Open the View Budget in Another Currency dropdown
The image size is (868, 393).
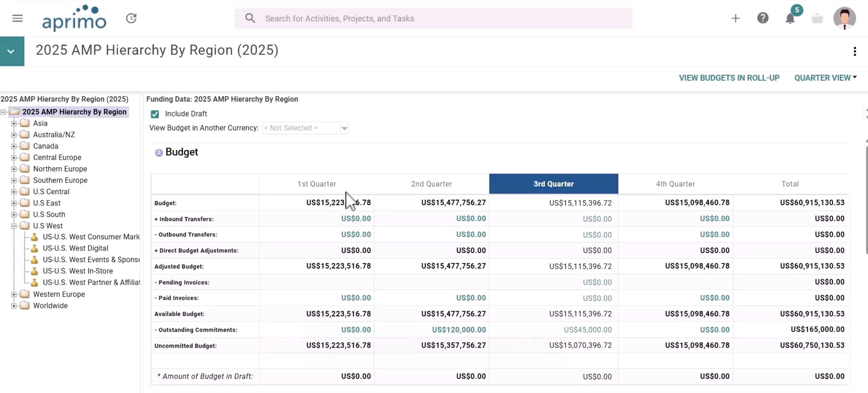[x=344, y=128]
